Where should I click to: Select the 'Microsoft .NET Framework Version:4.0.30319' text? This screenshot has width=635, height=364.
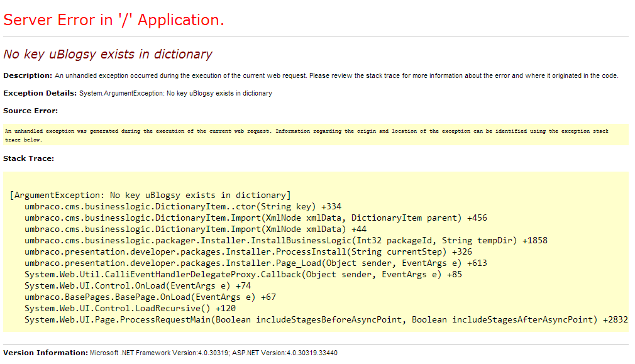click(x=159, y=353)
